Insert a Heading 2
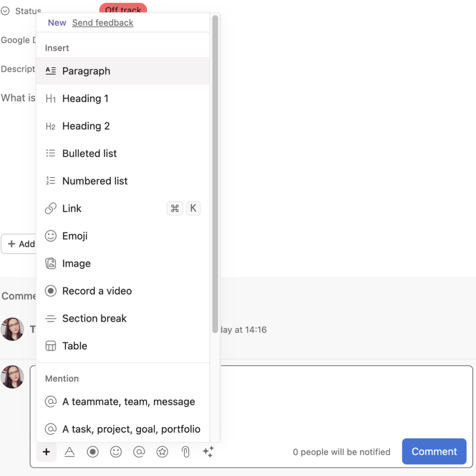The height and width of the screenshot is (476, 476). (x=86, y=126)
